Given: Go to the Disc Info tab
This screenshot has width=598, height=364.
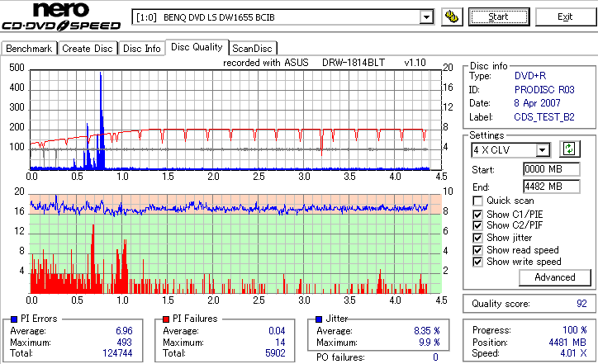Looking at the screenshot, I should (141, 49).
